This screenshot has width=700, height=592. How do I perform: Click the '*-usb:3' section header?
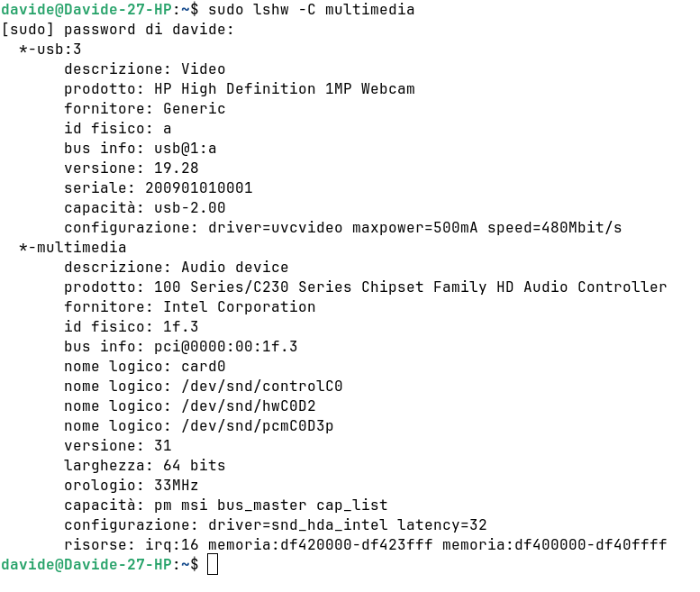pyautogui.click(x=50, y=50)
